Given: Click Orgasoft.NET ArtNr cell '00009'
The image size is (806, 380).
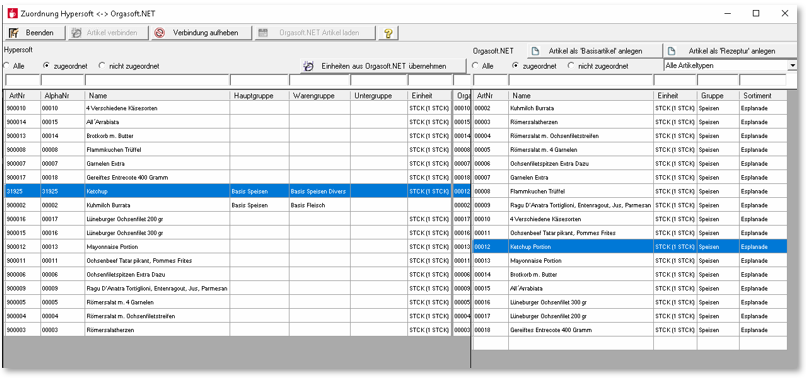Looking at the screenshot, I should (x=490, y=205).
